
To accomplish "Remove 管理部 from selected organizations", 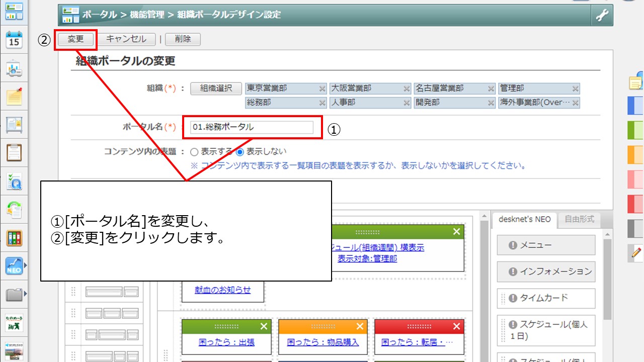I will (x=575, y=89).
